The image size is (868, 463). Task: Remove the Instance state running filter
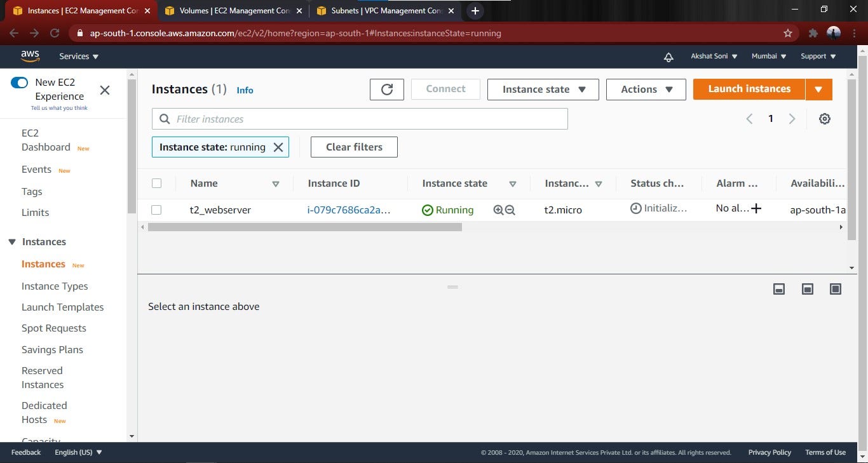coord(278,147)
